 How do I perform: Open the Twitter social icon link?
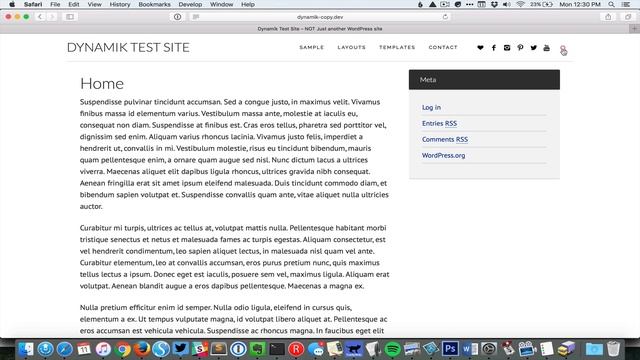coord(533,48)
